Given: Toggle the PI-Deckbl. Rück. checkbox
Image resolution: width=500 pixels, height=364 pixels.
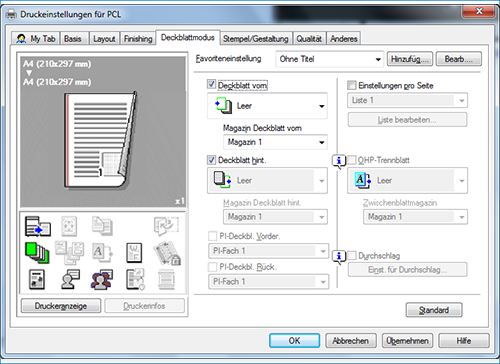Looking at the screenshot, I should coord(212,267).
